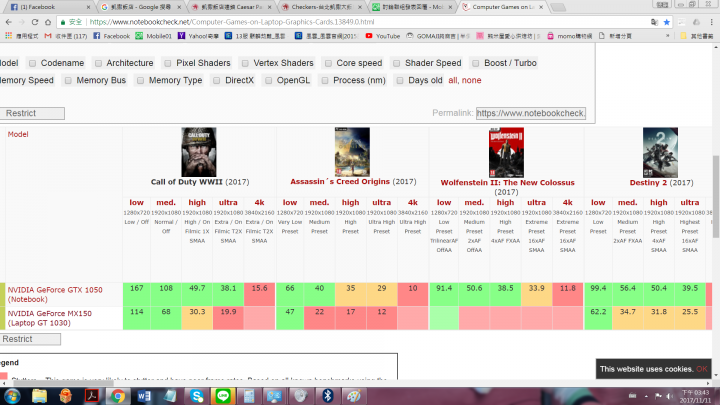Viewport: 720px width, 405px height.
Task: Click Call of Duty WWII cover thumbnail
Action: pos(199,152)
